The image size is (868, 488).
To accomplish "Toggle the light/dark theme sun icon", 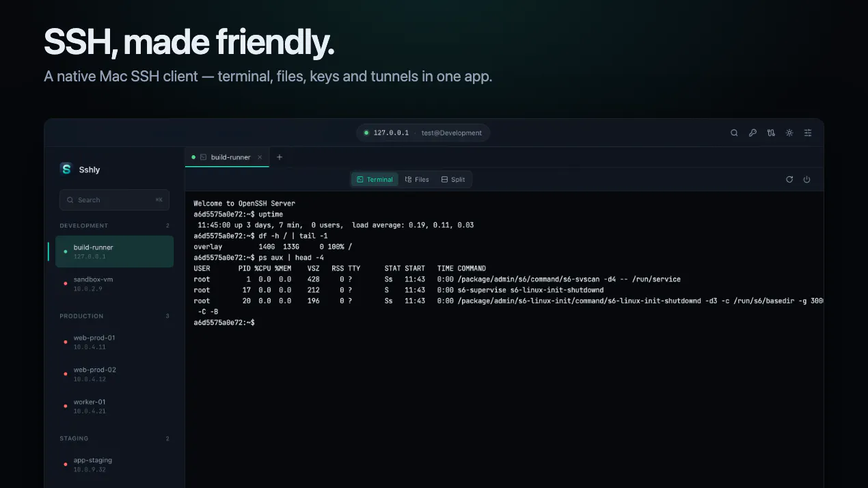I will [789, 133].
